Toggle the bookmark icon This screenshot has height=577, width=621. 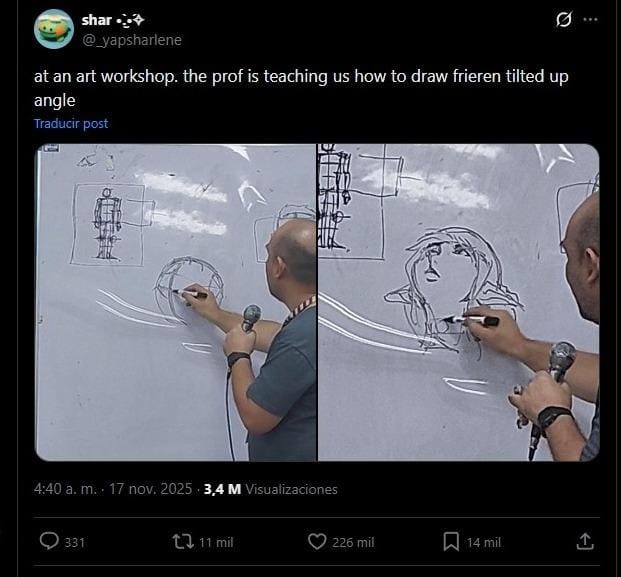click(x=451, y=541)
